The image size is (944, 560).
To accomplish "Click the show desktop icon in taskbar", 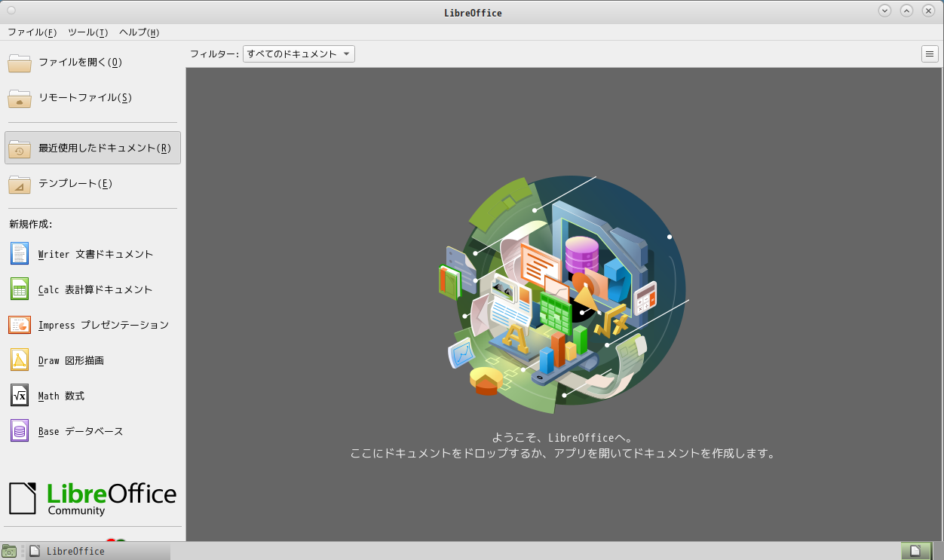I will (9, 552).
